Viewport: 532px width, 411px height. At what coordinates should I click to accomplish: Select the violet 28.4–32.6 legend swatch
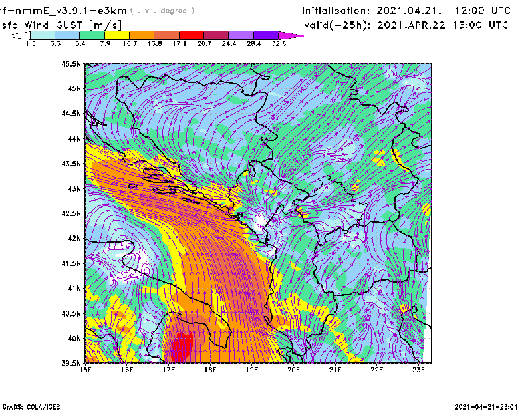[x=266, y=35]
